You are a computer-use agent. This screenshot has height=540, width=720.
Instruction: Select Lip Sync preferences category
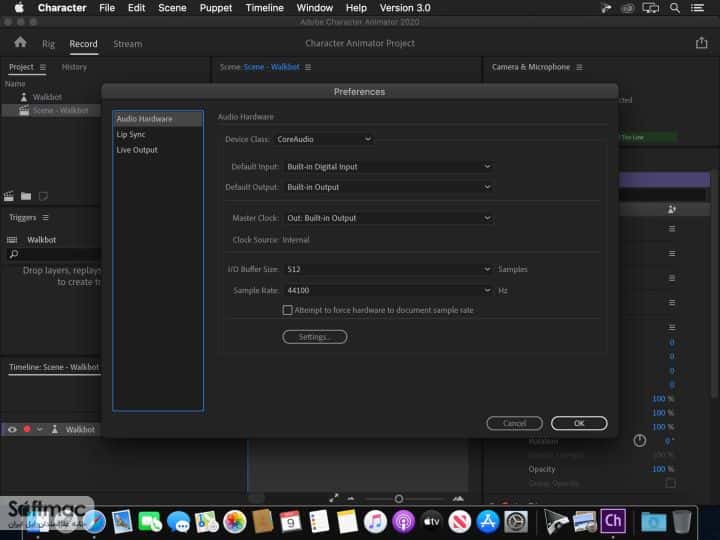[x=158, y=135]
